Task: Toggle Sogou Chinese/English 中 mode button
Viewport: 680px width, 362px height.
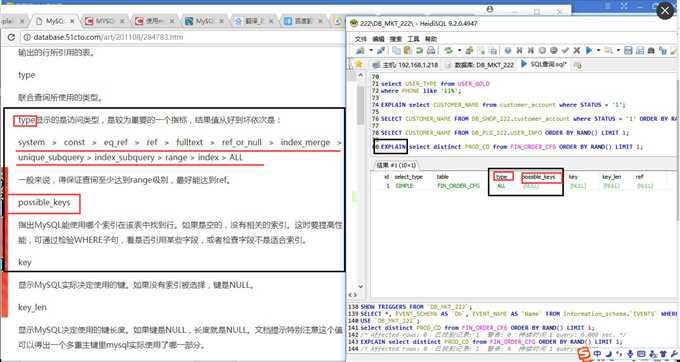Action: pos(598,355)
